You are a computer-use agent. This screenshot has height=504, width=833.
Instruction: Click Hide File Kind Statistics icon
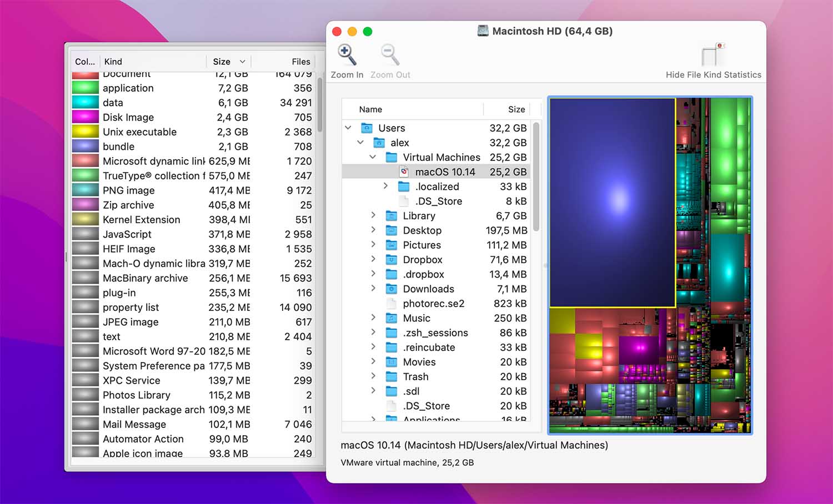tap(713, 54)
